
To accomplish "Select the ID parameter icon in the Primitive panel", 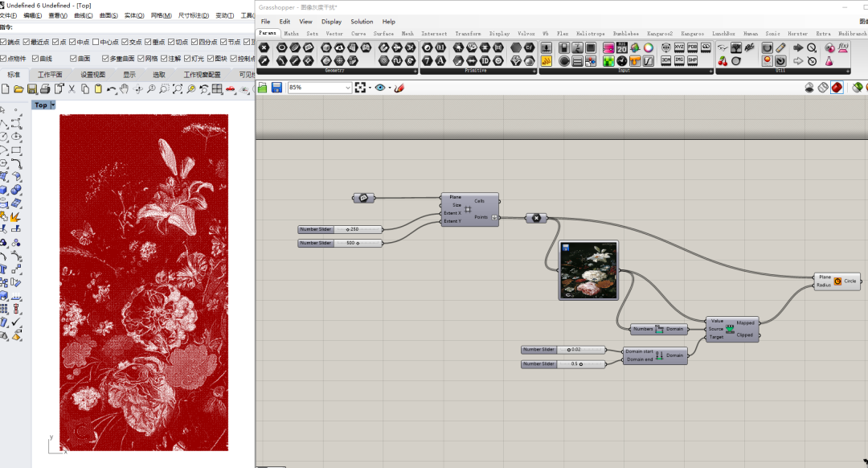I will tap(485, 60).
